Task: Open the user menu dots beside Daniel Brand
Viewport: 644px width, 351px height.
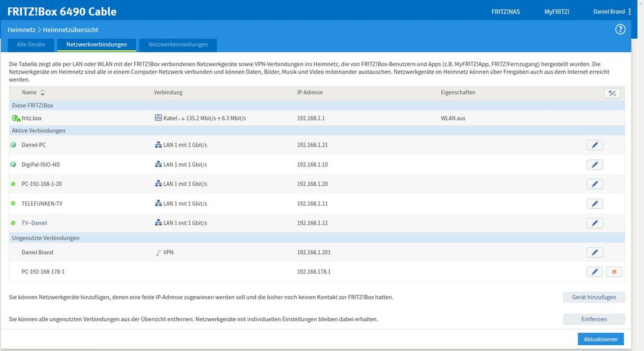Action: (630, 12)
